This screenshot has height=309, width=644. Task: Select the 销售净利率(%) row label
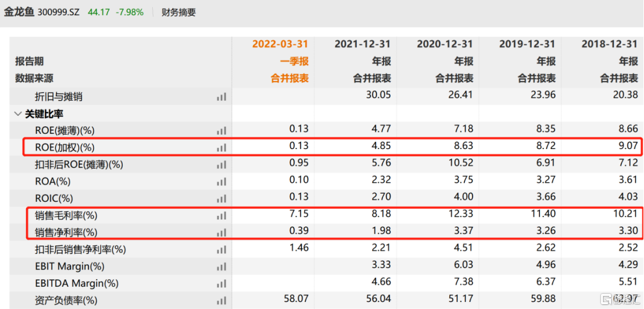tap(66, 233)
